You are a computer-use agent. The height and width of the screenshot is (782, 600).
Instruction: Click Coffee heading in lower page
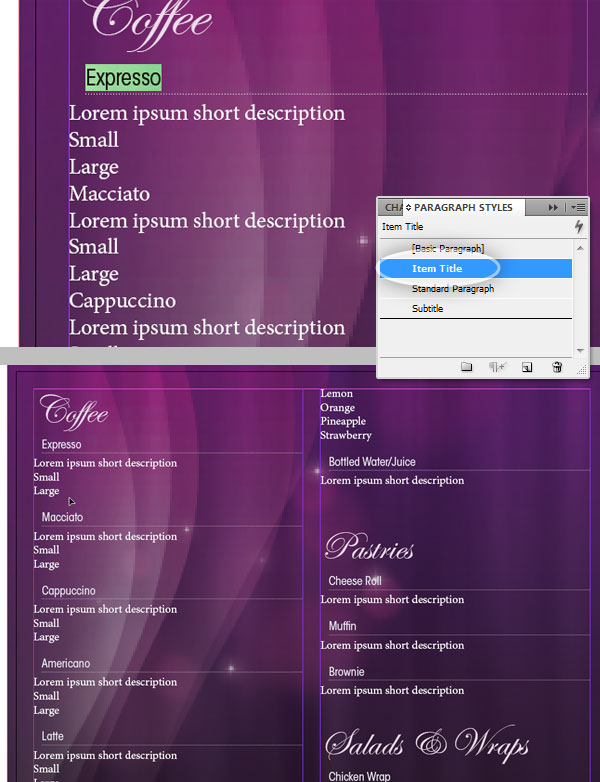pyautogui.click(x=74, y=412)
